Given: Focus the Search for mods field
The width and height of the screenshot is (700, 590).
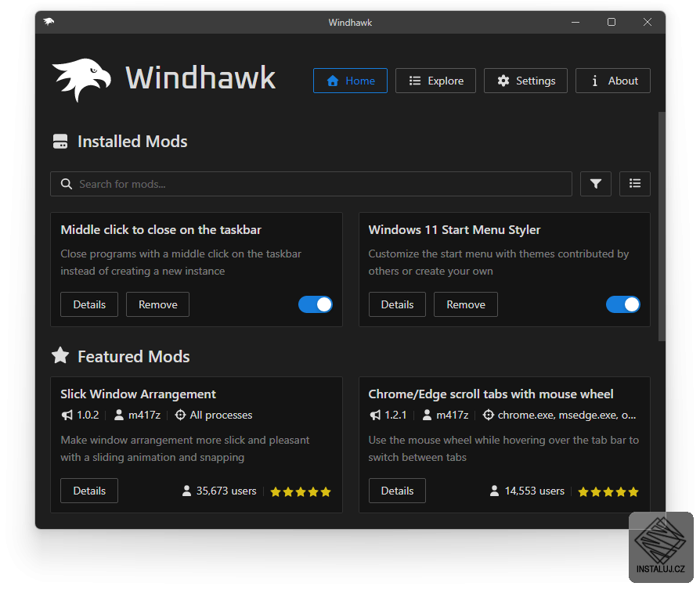Looking at the screenshot, I should (311, 184).
